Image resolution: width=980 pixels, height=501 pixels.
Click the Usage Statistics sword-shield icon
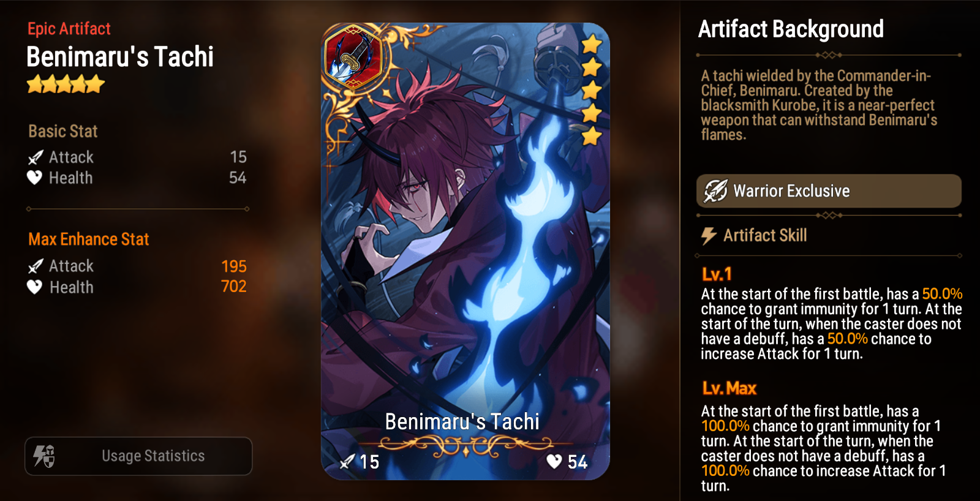click(44, 456)
